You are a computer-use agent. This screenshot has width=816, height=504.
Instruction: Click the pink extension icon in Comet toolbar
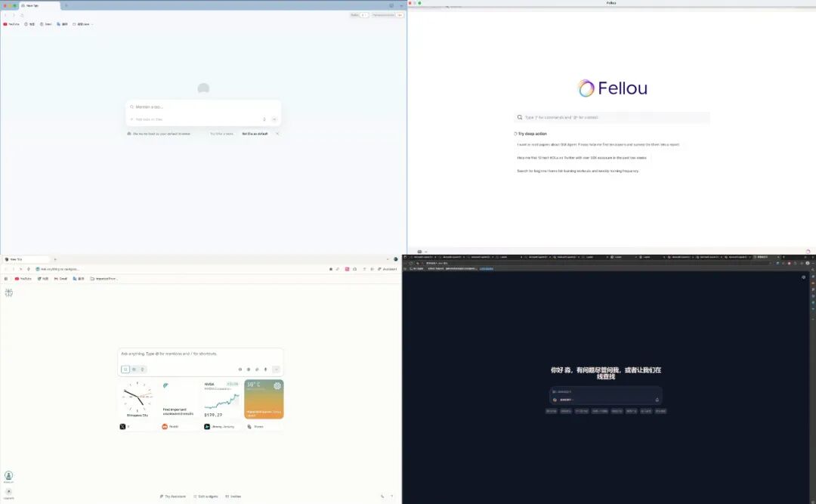click(x=347, y=269)
